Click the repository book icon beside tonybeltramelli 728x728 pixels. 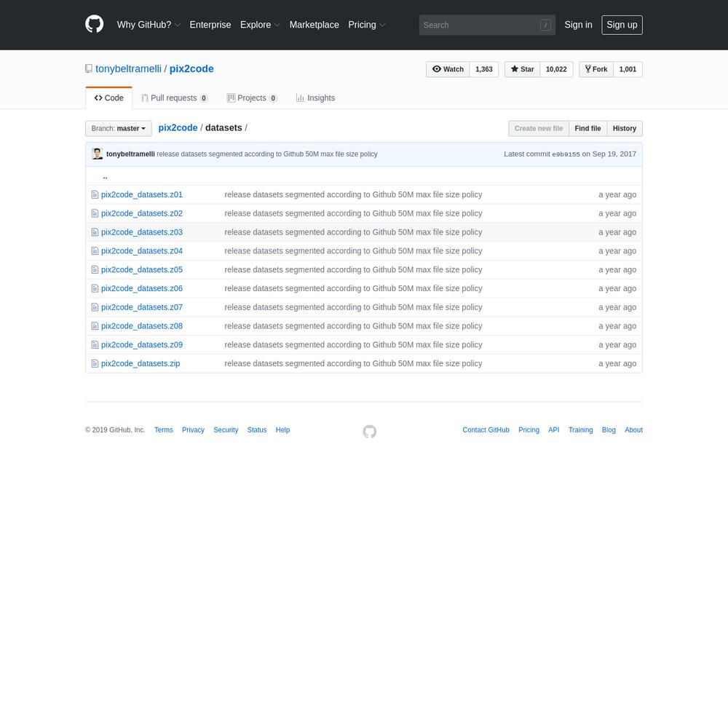point(89,68)
